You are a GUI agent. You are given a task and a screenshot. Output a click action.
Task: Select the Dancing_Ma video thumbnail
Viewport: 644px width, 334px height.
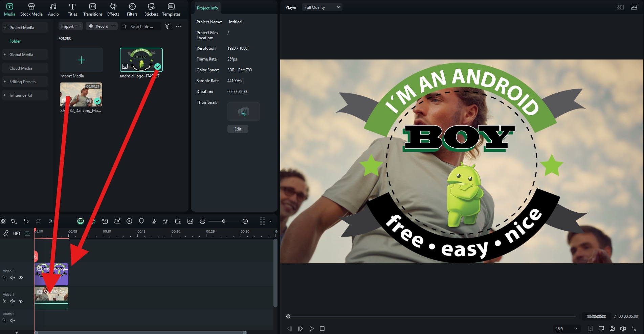[81, 94]
